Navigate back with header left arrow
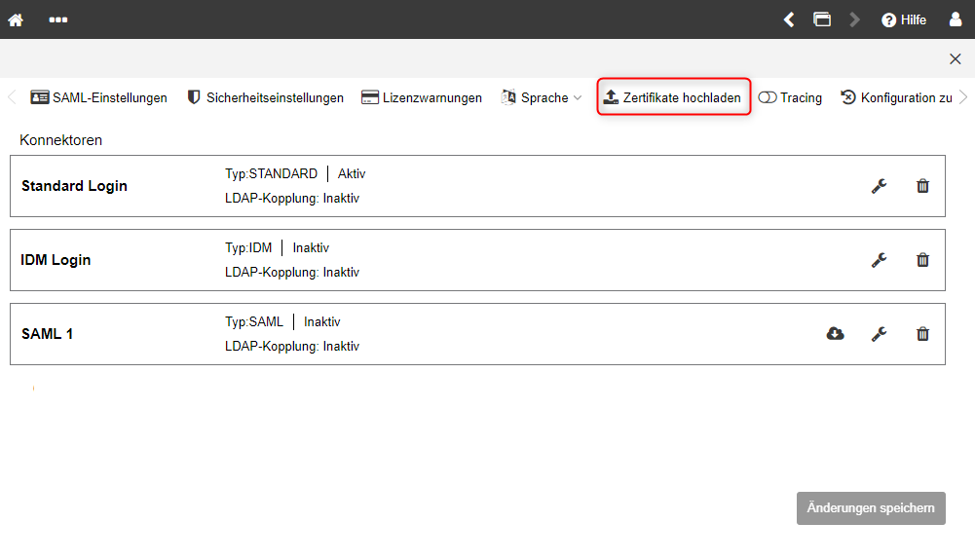This screenshot has height=560, width=975. point(789,19)
